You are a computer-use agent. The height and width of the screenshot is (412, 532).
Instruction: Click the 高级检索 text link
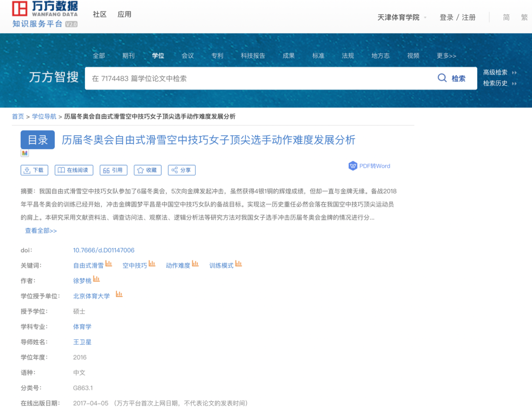coord(495,73)
